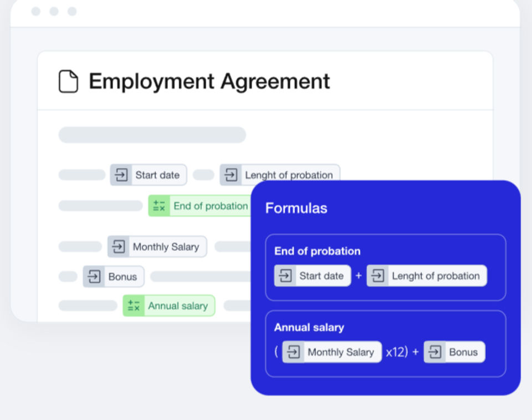
Task: Select the Monthly Salary label in the document
Action: pyautogui.click(x=166, y=247)
